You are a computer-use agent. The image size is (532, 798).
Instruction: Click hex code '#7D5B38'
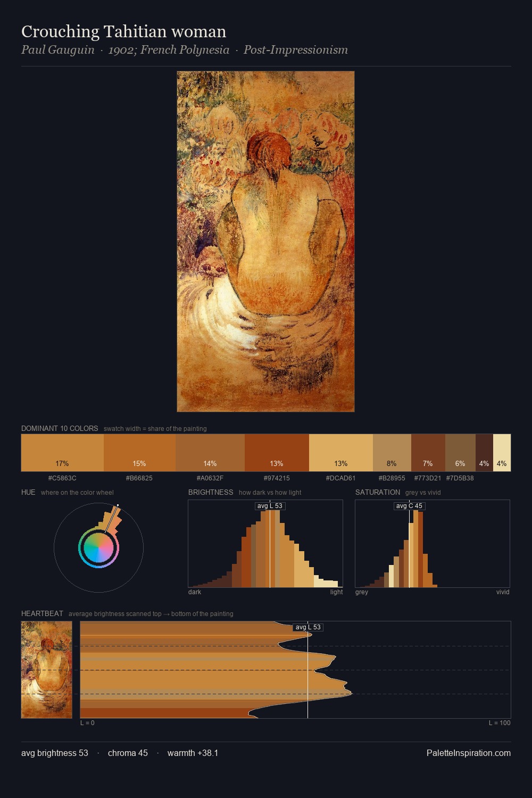(460, 478)
